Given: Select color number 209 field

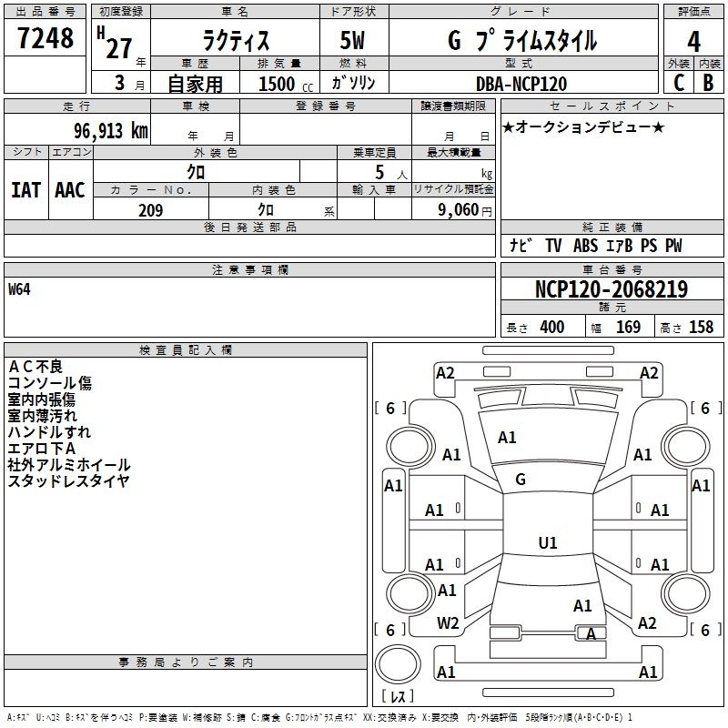Looking at the screenshot, I should [150, 210].
